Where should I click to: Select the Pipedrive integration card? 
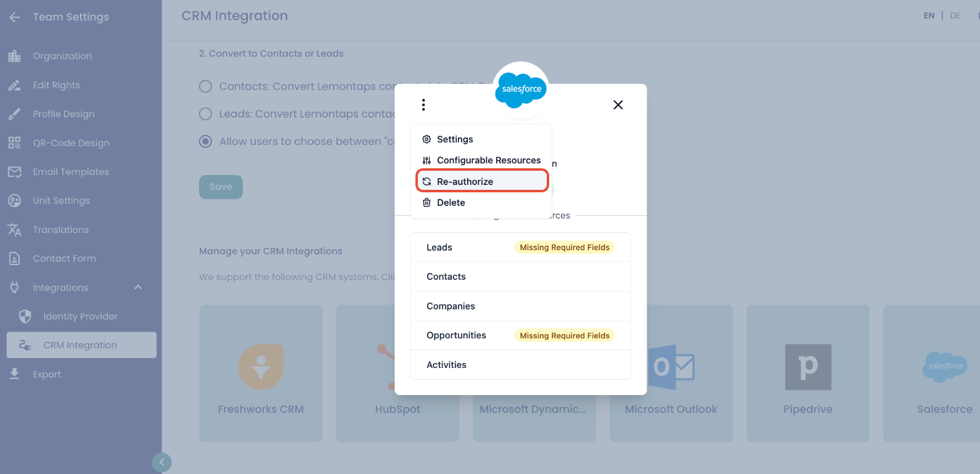(x=808, y=374)
